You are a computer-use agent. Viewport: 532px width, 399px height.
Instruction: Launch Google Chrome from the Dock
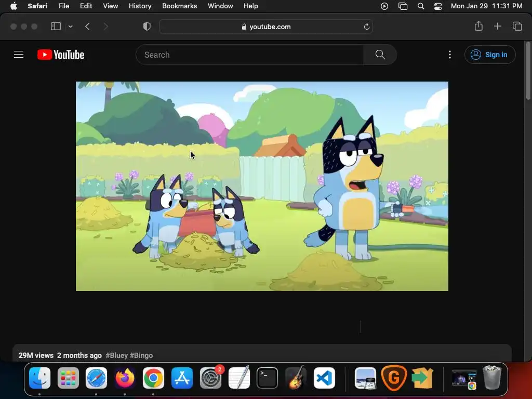pos(153,378)
